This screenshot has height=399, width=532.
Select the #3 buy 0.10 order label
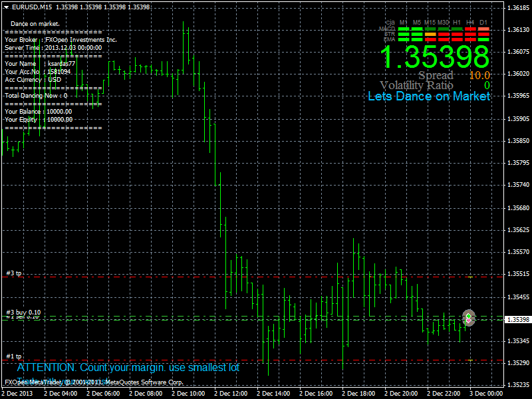pos(23,312)
